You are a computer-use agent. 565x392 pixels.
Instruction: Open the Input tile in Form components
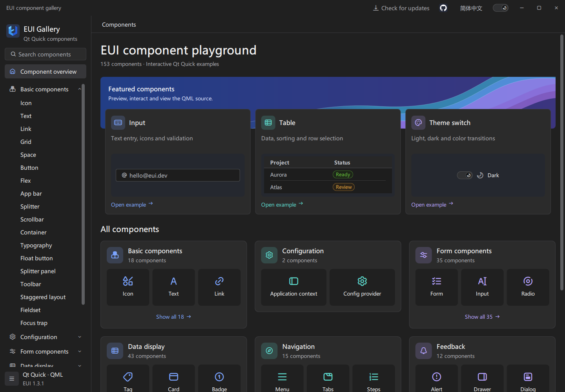point(482,287)
